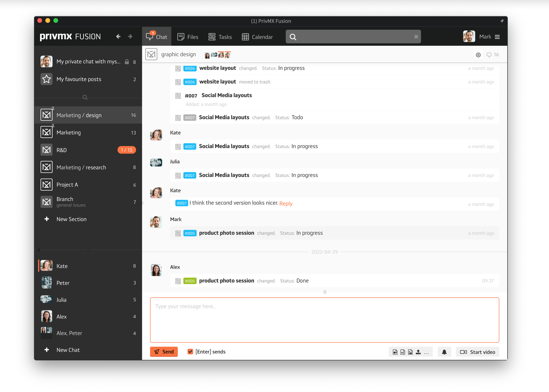Click the message text input area
The height and width of the screenshot is (392, 549).
click(x=324, y=320)
